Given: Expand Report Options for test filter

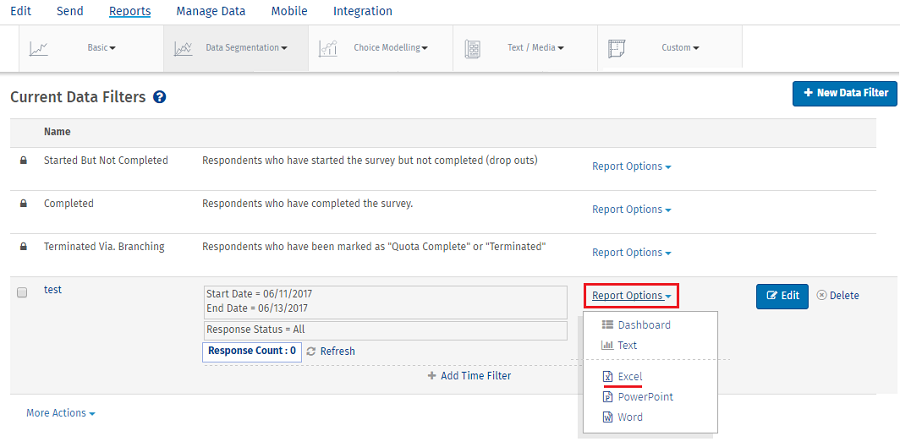Looking at the screenshot, I should 631,296.
